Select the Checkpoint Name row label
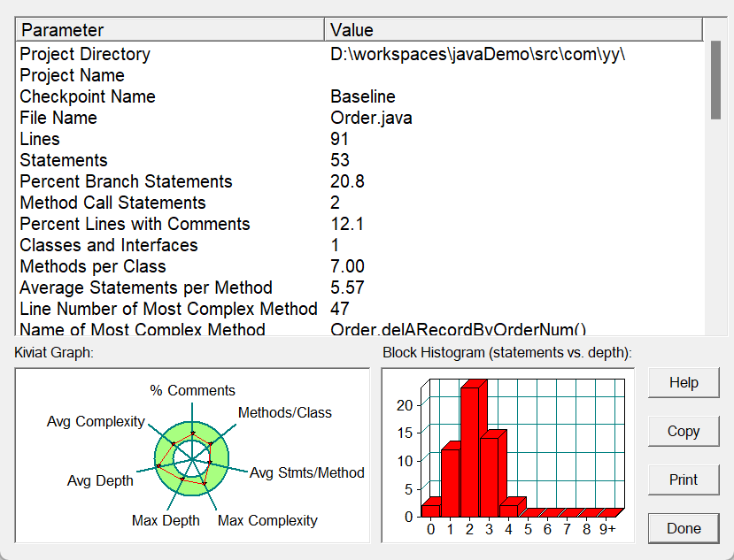Image resolution: width=734 pixels, height=560 pixels. (x=88, y=96)
